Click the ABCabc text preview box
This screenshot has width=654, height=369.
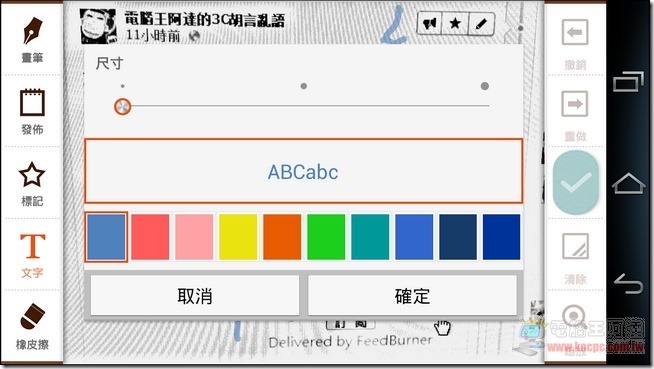tap(303, 171)
